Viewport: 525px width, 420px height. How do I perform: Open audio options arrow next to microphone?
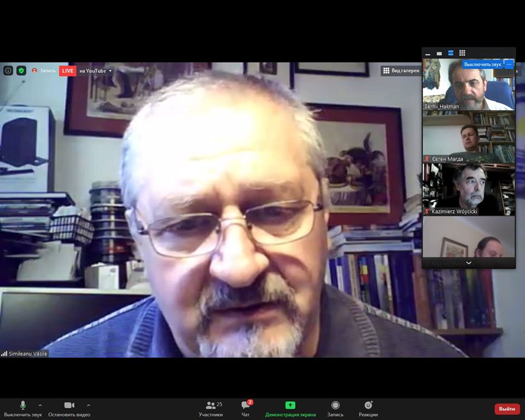[x=40, y=405]
